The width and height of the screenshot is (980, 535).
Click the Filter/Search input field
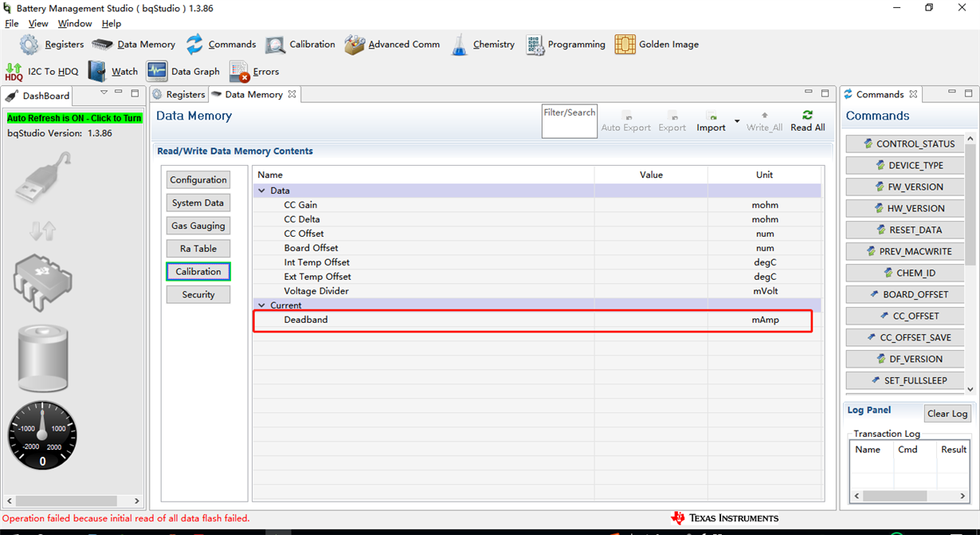(569, 121)
